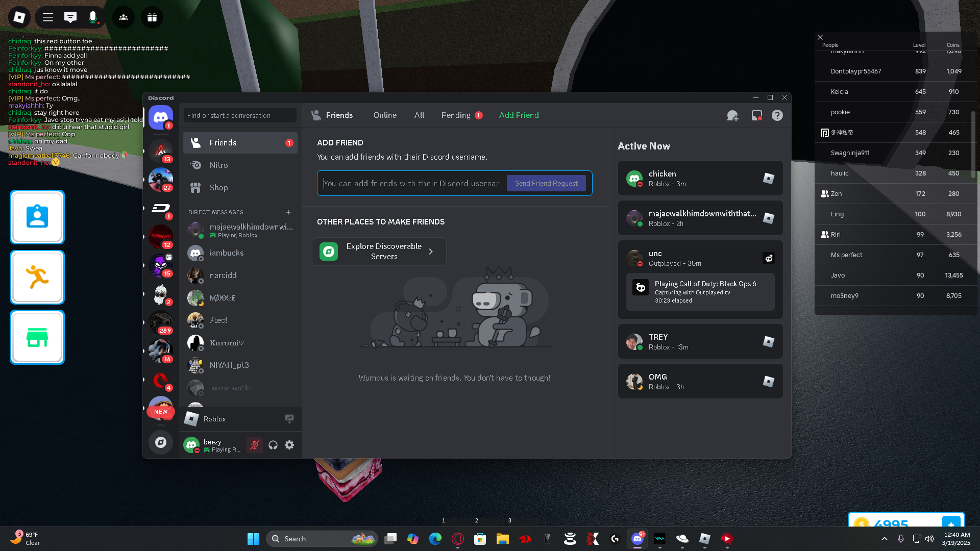Toggle the Roblox chat window icon

(70, 17)
